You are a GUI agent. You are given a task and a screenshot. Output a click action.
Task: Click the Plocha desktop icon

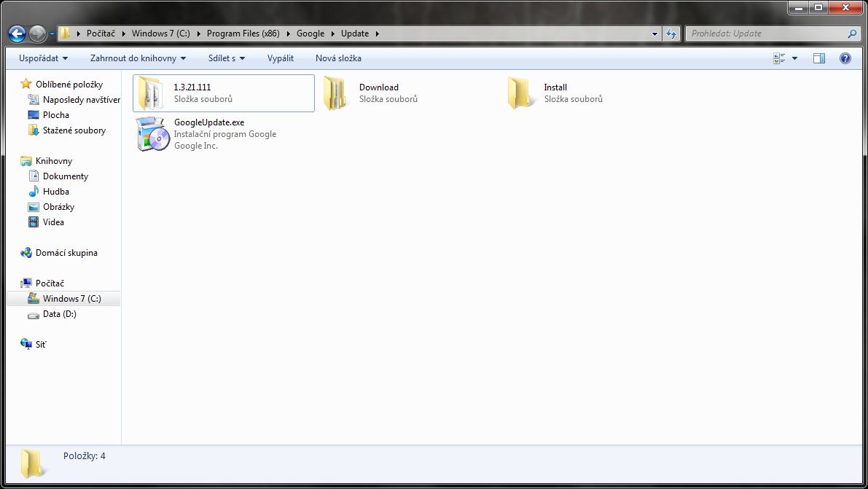tap(34, 114)
